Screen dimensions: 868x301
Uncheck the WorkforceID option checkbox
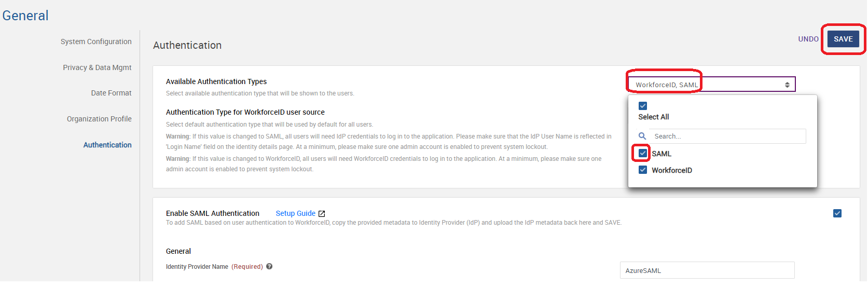tap(643, 170)
